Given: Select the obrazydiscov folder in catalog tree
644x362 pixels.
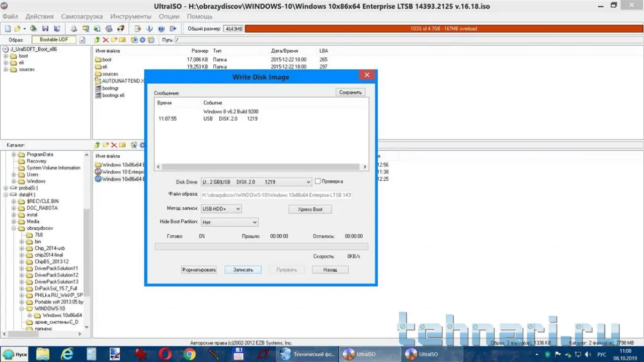Looking at the screenshot, I should [x=40, y=228].
